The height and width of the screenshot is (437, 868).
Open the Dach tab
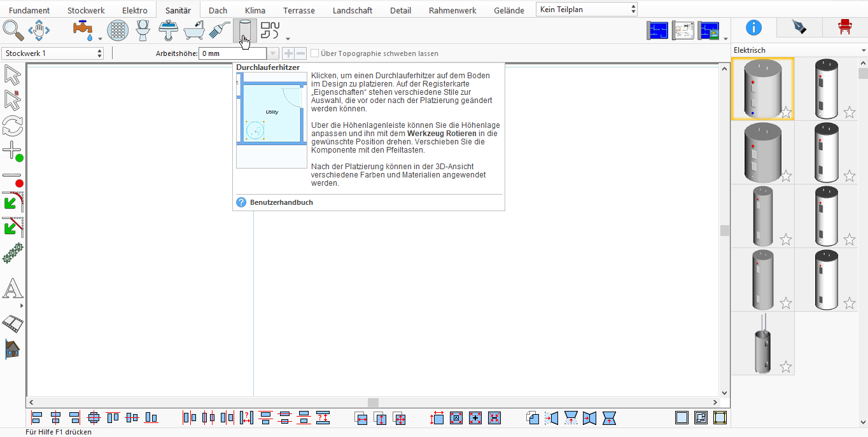(218, 10)
